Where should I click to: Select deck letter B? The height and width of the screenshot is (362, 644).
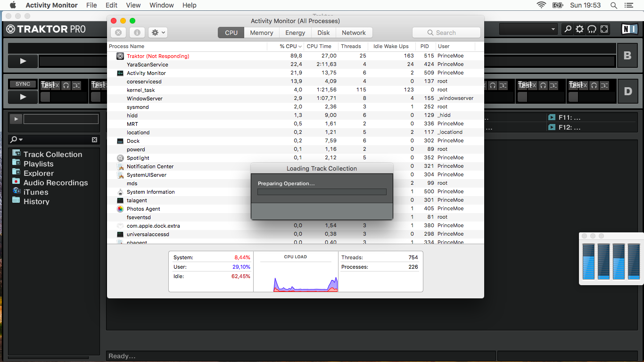click(627, 56)
